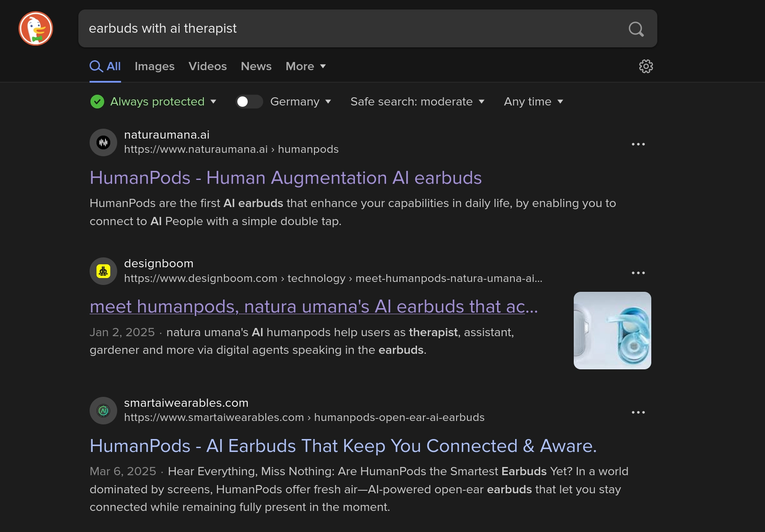Expand the More search categories menu
This screenshot has height=532, width=765.
pos(306,66)
